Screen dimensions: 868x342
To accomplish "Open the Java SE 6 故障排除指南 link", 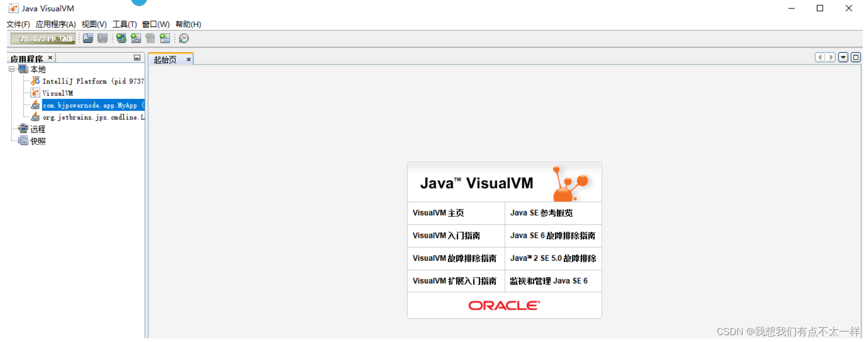I will (552, 236).
